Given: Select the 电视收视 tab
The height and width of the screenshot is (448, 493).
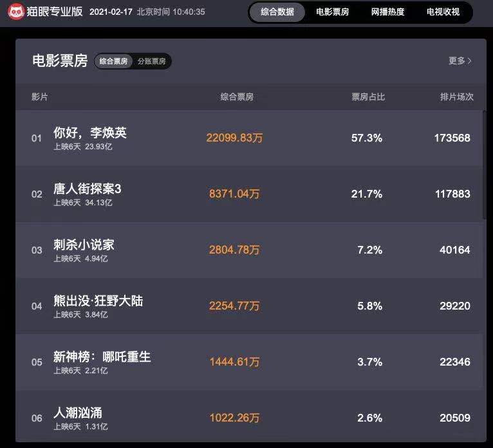Looking at the screenshot, I should pos(443,12).
